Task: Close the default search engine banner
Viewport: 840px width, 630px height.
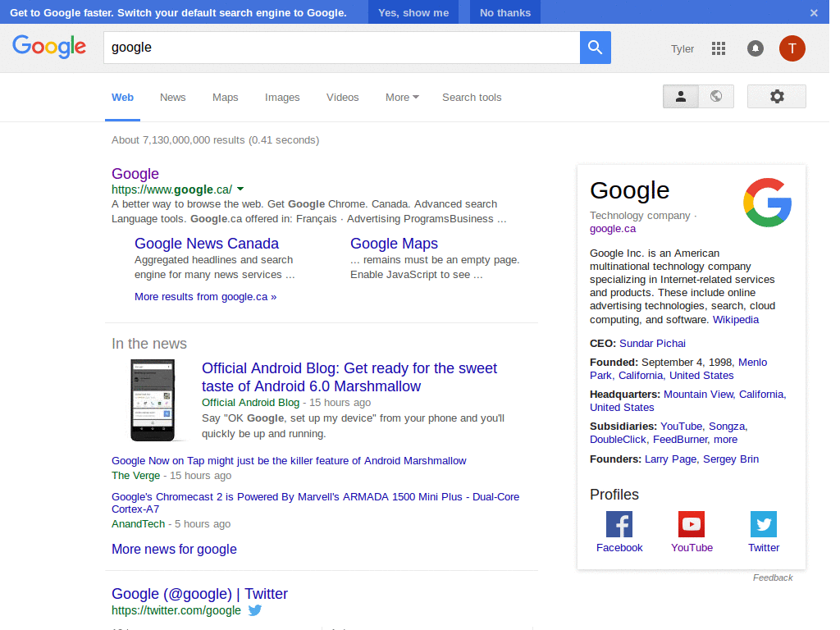Action: click(x=814, y=13)
